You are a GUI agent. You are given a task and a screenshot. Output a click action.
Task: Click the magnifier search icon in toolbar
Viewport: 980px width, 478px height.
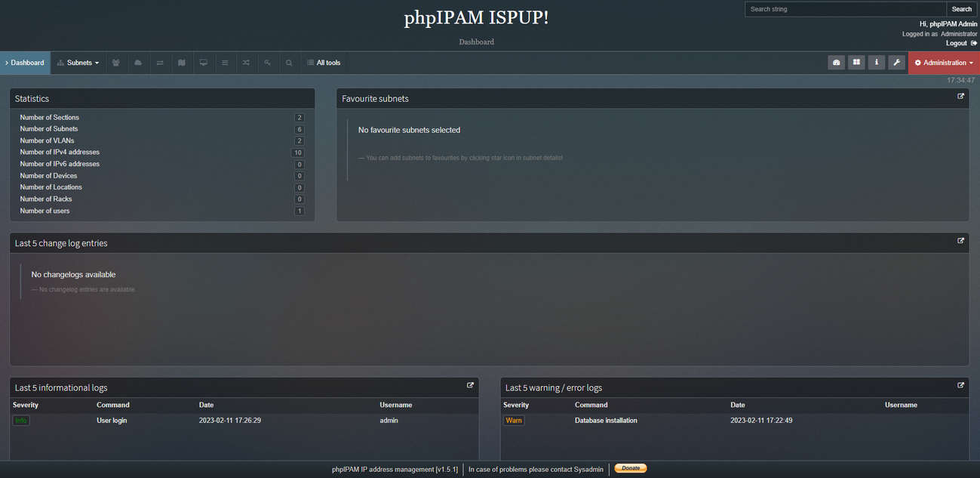(x=289, y=63)
